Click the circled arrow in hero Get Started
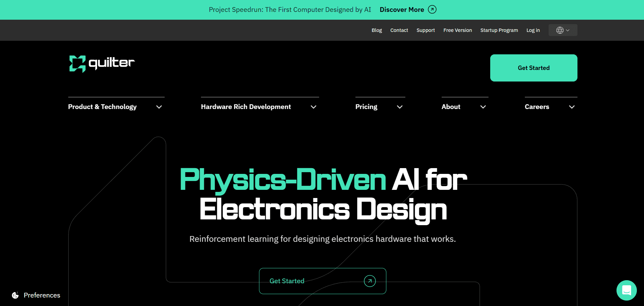The width and height of the screenshot is (644, 306). coord(370,281)
